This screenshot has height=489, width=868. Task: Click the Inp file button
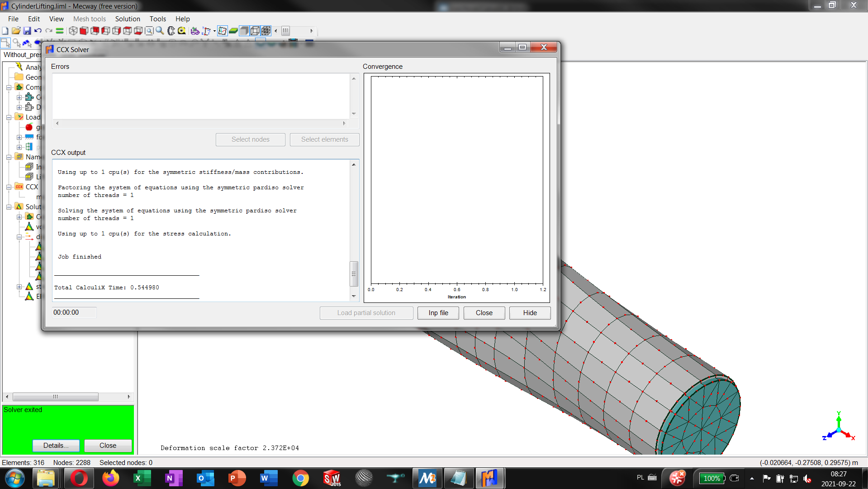pos(438,313)
